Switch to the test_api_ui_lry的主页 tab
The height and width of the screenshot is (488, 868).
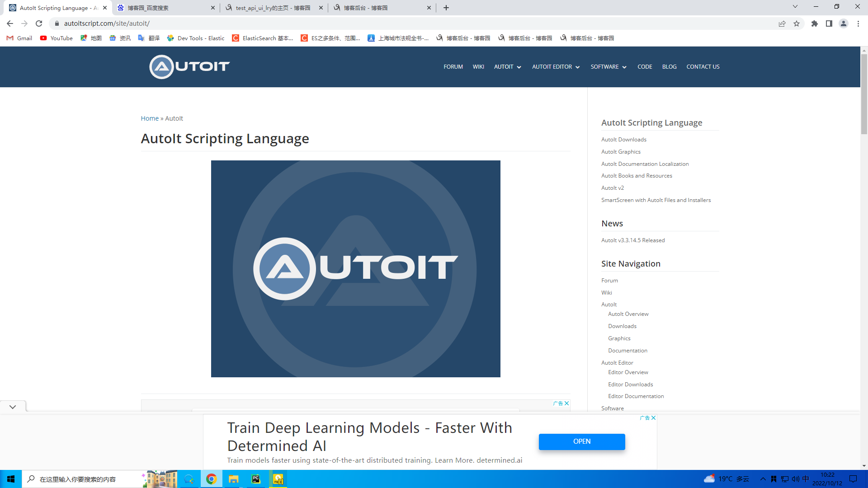273,8
